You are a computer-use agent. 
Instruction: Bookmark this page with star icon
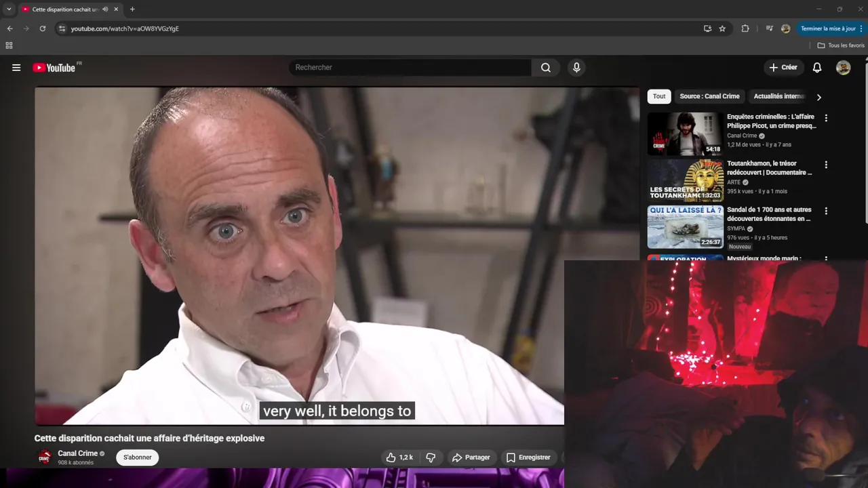coord(722,28)
